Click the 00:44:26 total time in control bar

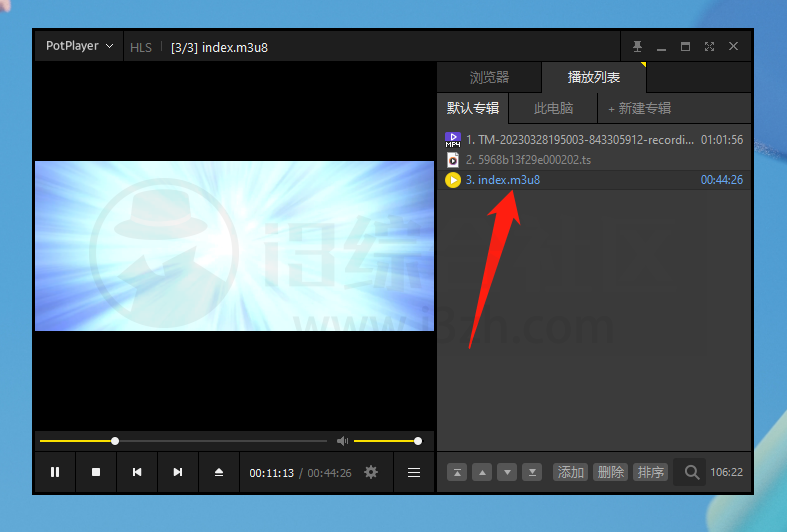[329, 473]
